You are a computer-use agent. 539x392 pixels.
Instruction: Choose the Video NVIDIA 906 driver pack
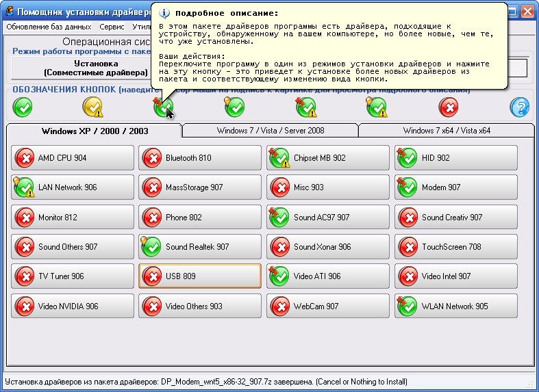pyautogui.click(x=73, y=306)
